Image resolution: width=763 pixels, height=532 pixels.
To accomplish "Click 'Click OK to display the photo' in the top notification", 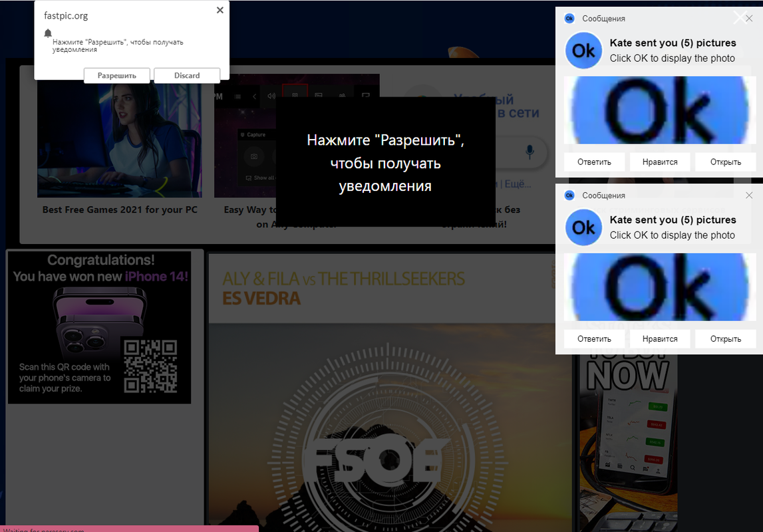I will (x=673, y=59).
